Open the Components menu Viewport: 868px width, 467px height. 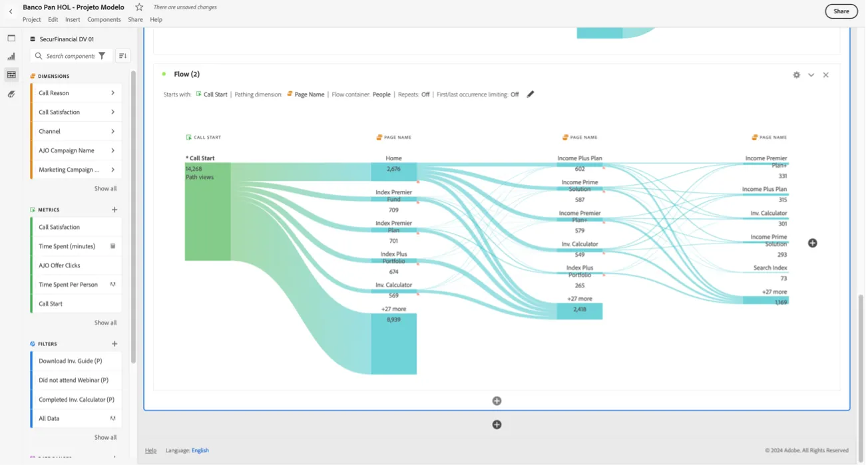104,19
